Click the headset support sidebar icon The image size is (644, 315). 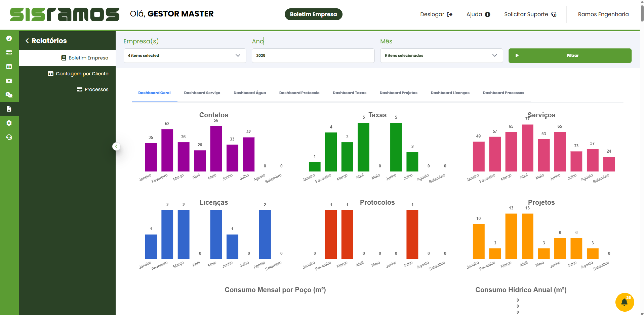9,137
